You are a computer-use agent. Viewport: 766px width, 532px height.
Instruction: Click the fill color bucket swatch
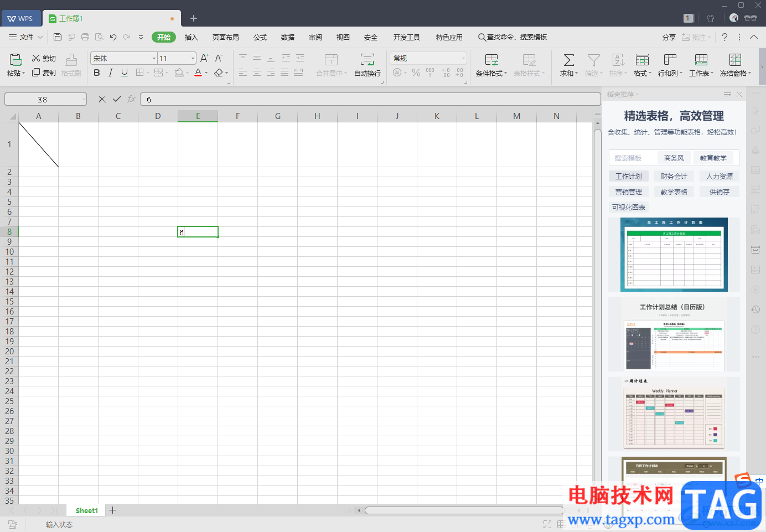(x=179, y=73)
